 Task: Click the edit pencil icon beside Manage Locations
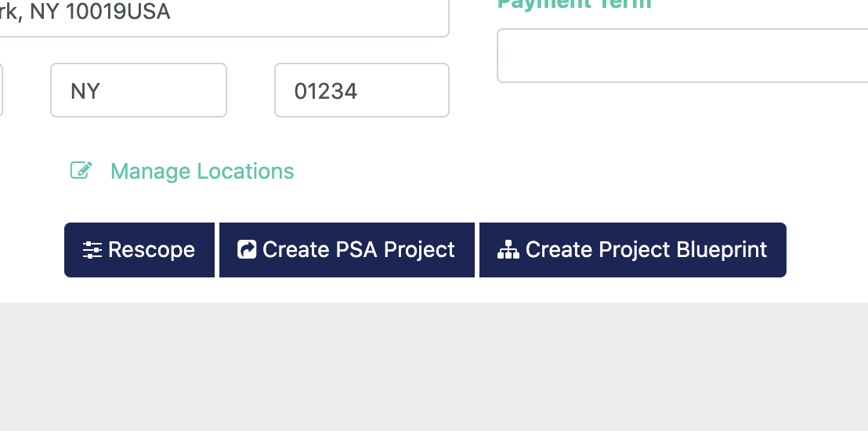pyautogui.click(x=81, y=170)
